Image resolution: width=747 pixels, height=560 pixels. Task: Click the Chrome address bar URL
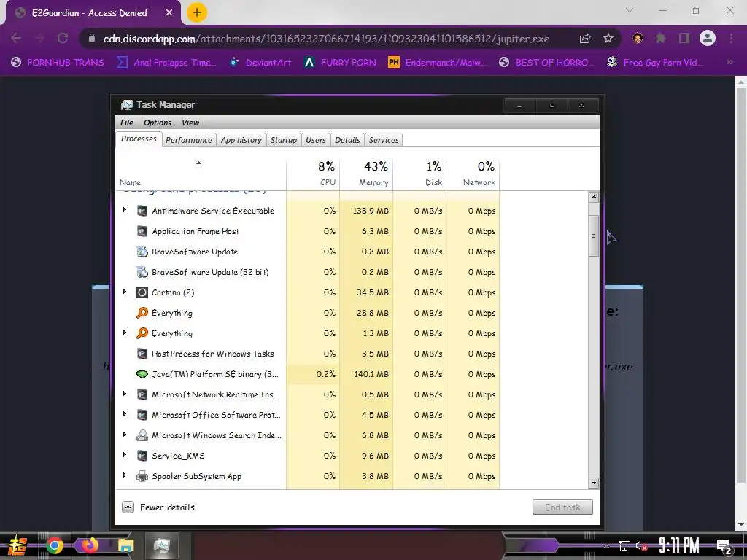(326, 39)
